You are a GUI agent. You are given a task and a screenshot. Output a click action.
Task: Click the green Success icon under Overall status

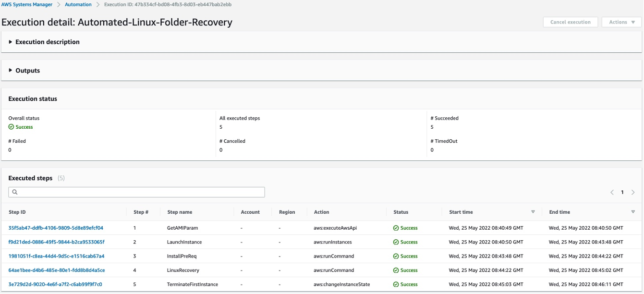[10, 127]
